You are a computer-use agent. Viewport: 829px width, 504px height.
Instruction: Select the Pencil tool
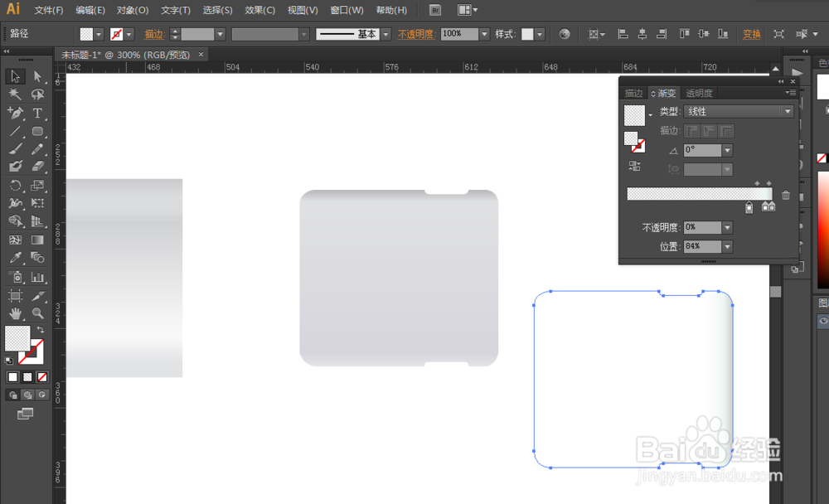[37, 149]
